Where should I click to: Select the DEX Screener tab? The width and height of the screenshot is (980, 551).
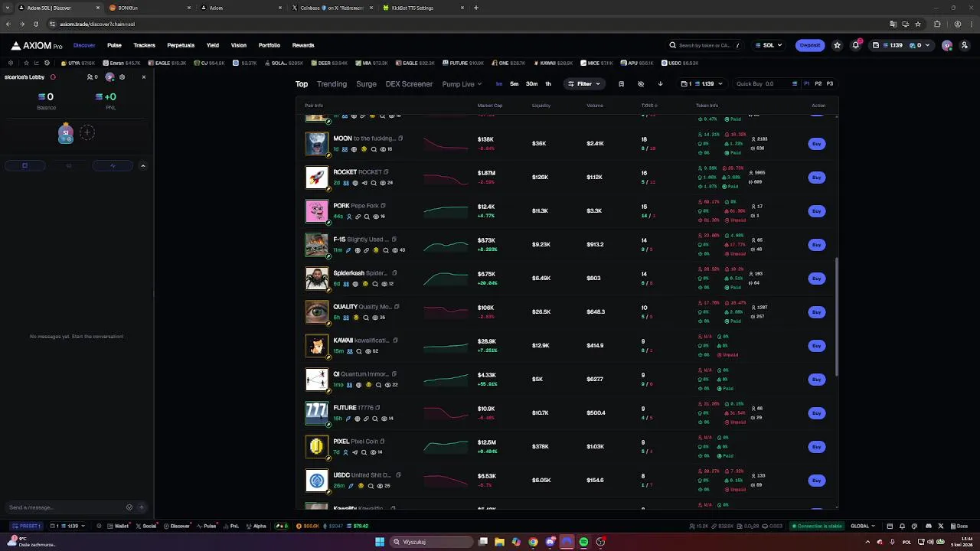(x=409, y=83)
